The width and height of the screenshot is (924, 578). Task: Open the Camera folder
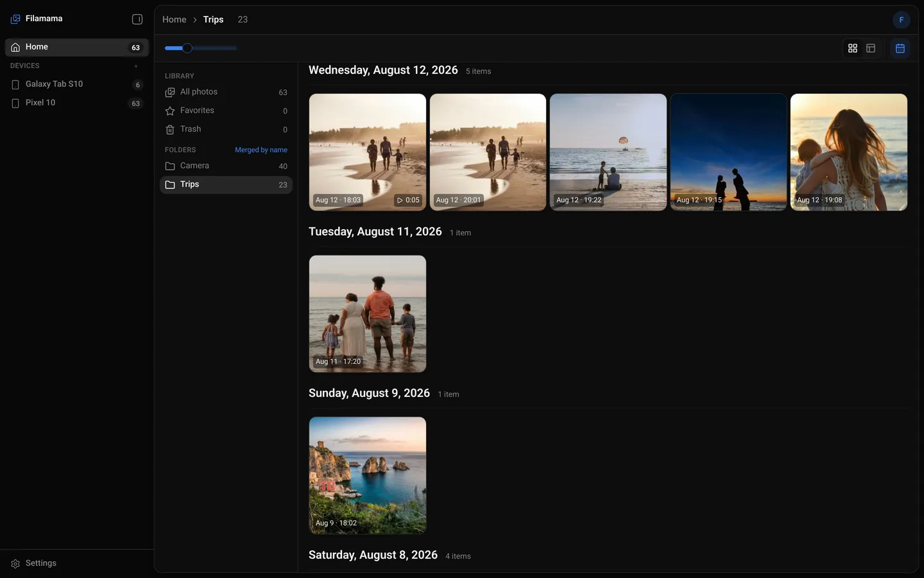coord(226,166)
